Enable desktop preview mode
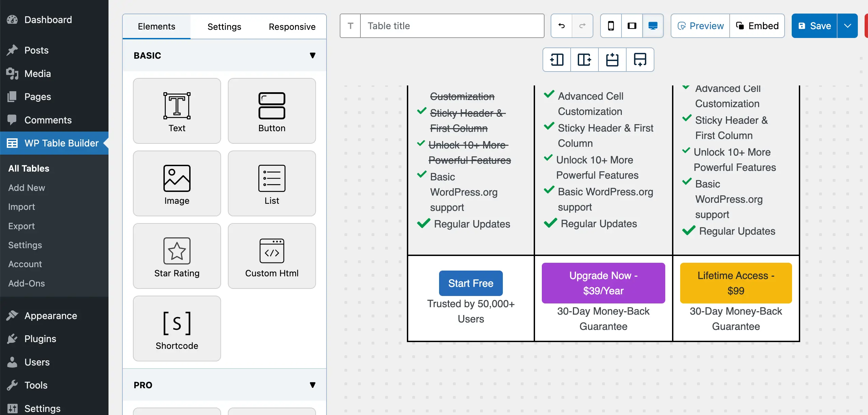Viewport: 868px width, 415px height. pyautogui.click(x=653, y=25)
